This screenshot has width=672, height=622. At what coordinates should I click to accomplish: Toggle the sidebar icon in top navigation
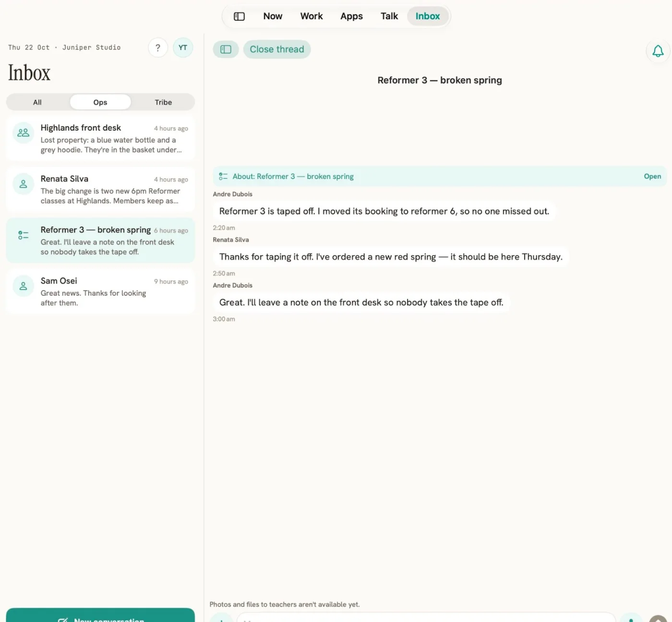[239, 16]
